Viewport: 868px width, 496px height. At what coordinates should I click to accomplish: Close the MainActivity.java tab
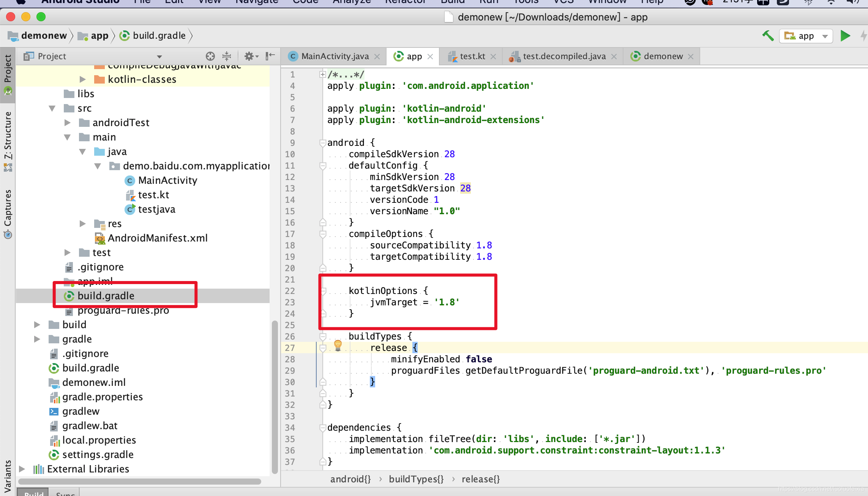click(377, 57)
